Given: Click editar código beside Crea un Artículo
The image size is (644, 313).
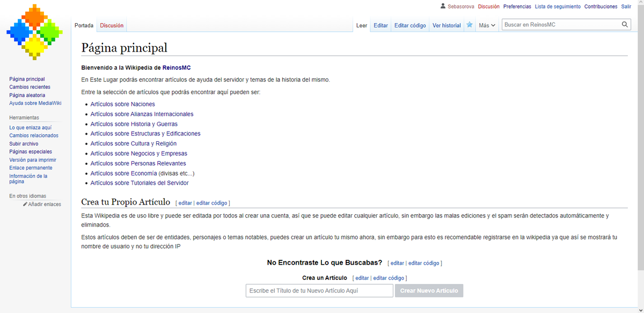Looking at the screenshot, I should [x=389, y=278].
